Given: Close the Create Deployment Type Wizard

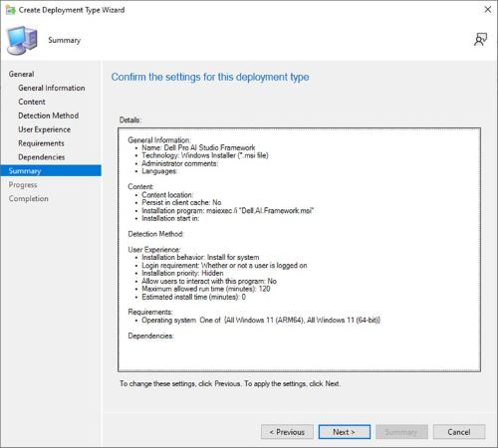Looking at the screenshot, I should click(487, 10).
